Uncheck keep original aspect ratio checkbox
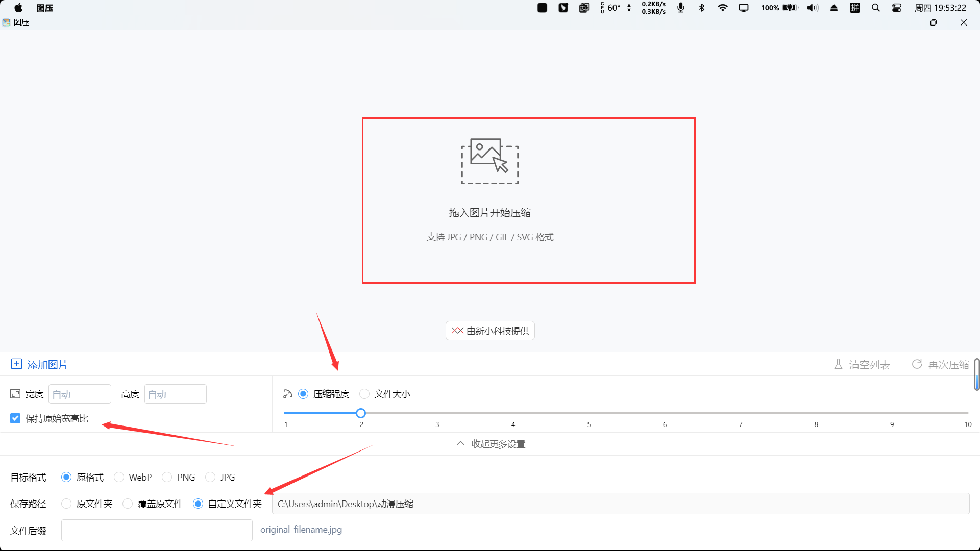 click(x=15, y=418)
